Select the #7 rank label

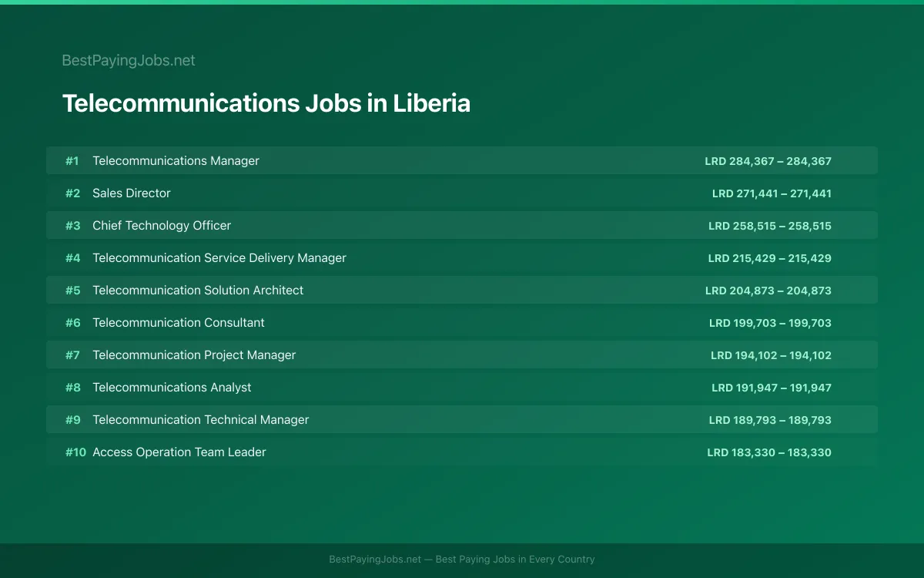coord(72,355)
